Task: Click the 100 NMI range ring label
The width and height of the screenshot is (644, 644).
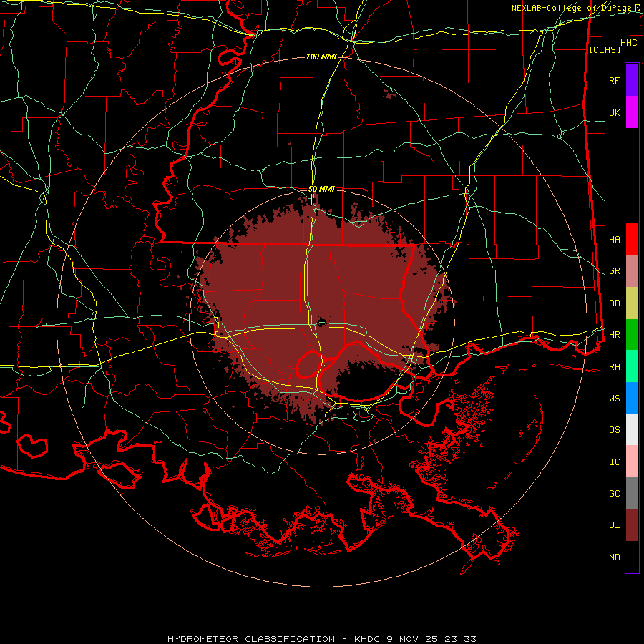Action: [321, 57]
